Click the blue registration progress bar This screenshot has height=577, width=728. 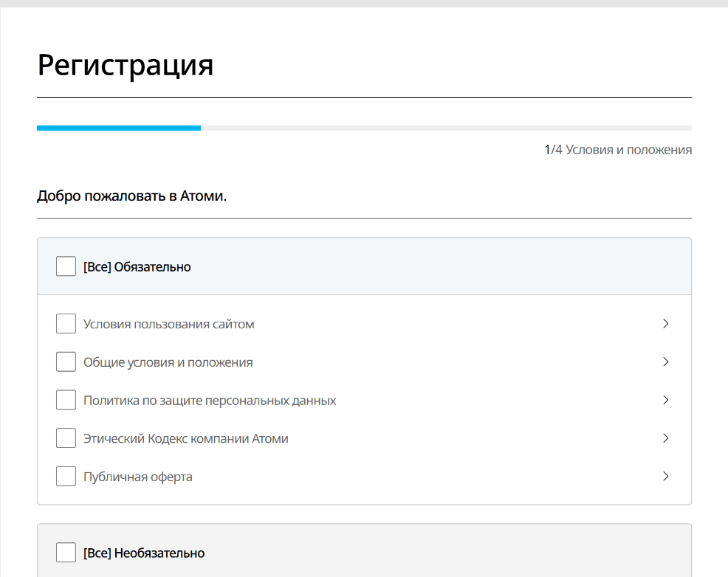pyautogui.click(x=119, y=128)
